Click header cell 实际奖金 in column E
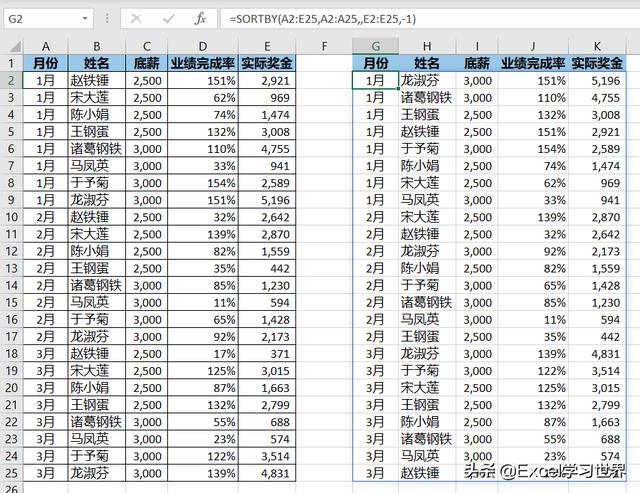Screen dimensions: 640x493 coord(267,63)
